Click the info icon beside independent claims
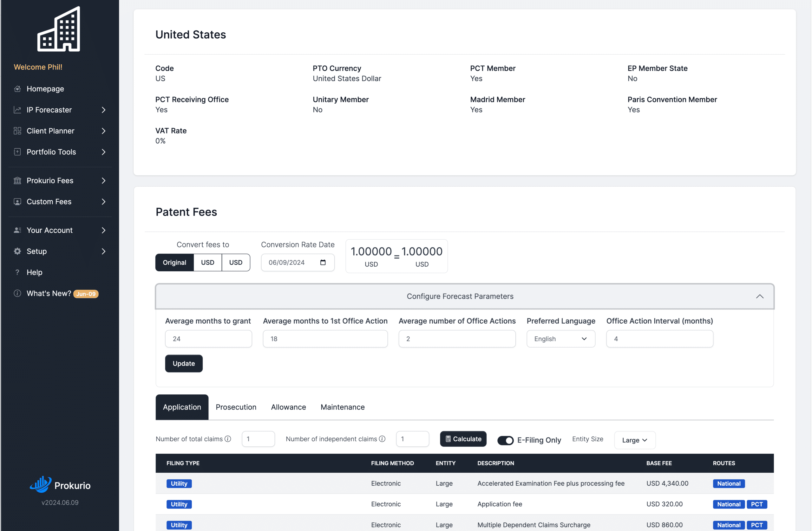This screenshot has width=812, height=531. [x=382, y=439]
